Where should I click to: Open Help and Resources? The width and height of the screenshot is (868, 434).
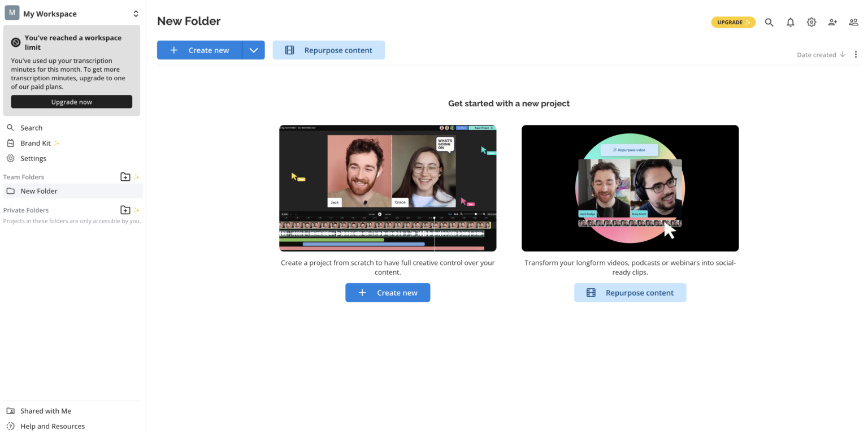pyautogui.click(x=53, y=426)
